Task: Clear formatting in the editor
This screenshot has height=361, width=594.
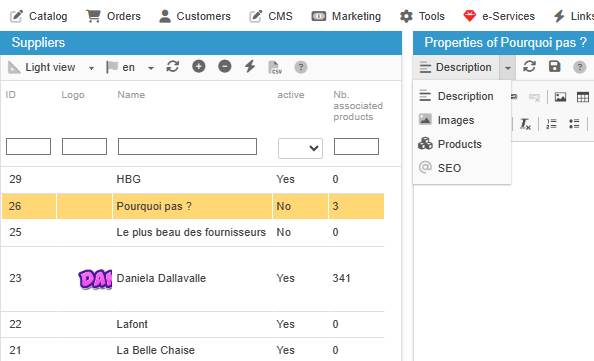Action: click(525, 123)
